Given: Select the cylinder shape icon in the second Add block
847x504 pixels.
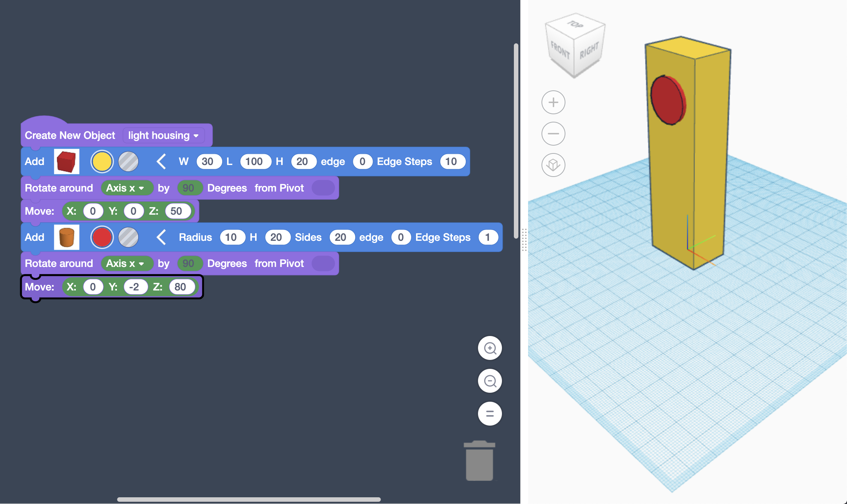Looking at the screenshot, I should 66,237.
